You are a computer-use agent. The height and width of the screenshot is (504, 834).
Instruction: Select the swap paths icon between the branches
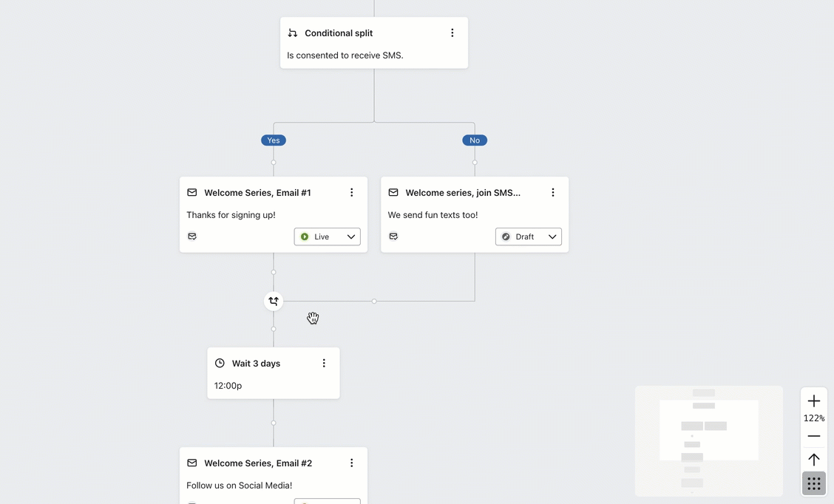273,301
